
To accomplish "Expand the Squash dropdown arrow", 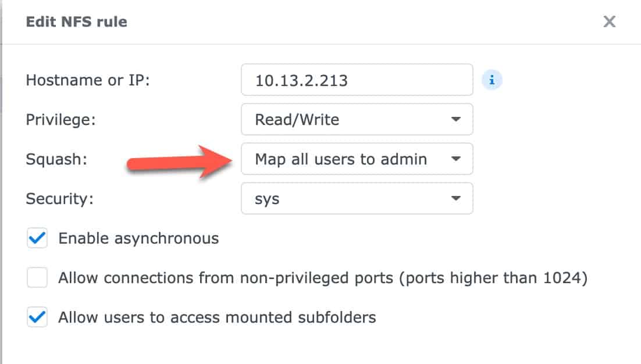I will [456, 159].
